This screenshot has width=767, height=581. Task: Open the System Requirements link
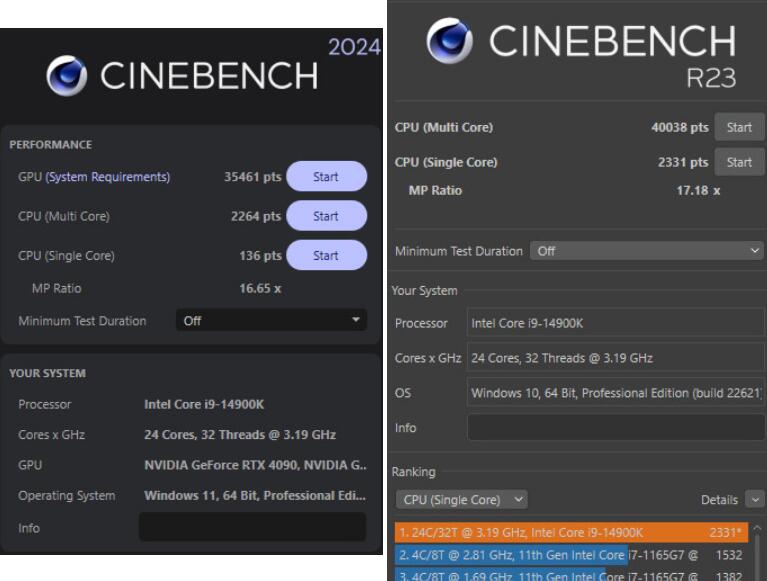click(108, 177)
